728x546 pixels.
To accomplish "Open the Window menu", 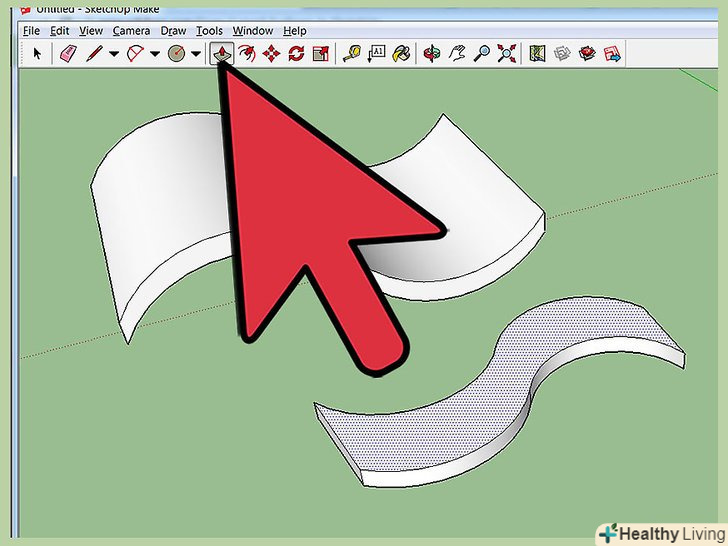I will (253, 31).
